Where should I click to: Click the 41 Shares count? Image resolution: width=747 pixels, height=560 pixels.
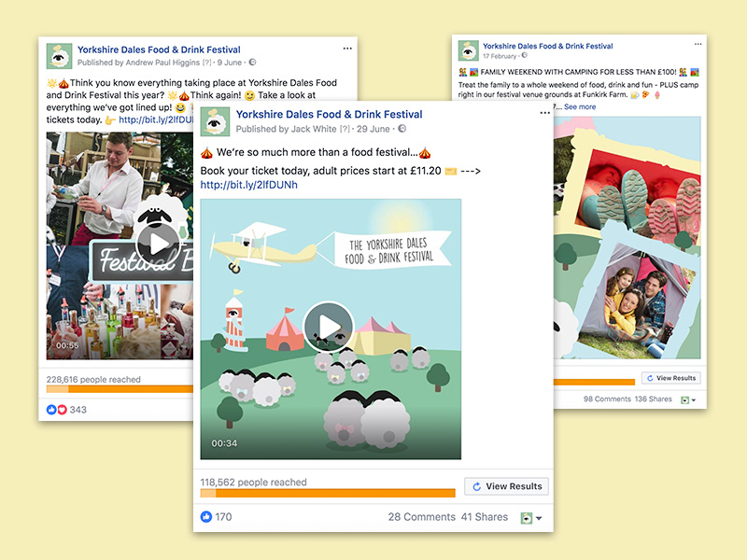click(485, 517)
